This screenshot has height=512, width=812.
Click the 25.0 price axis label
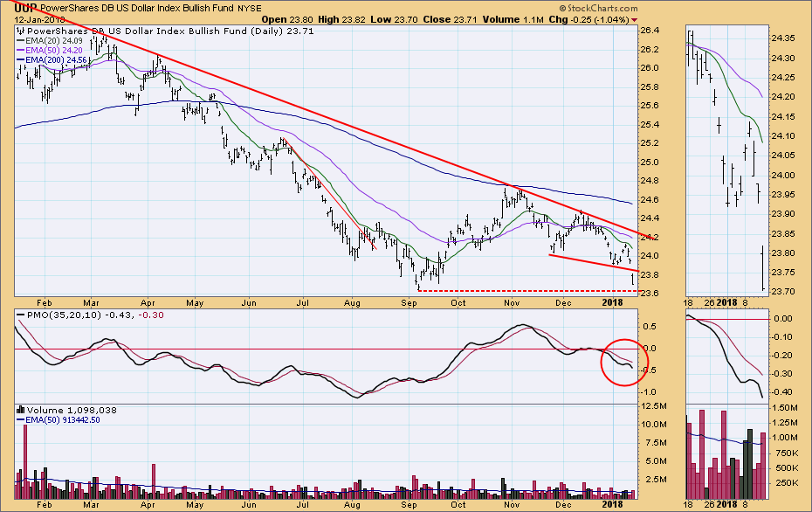[x=649, y=163]
